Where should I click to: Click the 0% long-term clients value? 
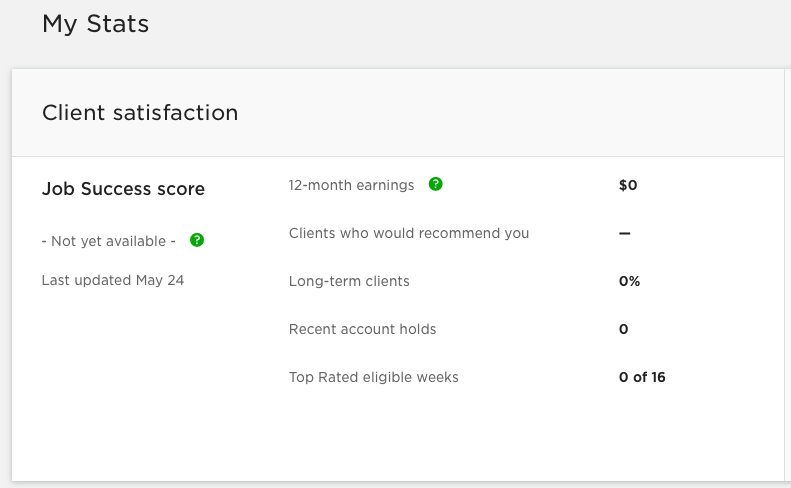[x=629, y=281]
